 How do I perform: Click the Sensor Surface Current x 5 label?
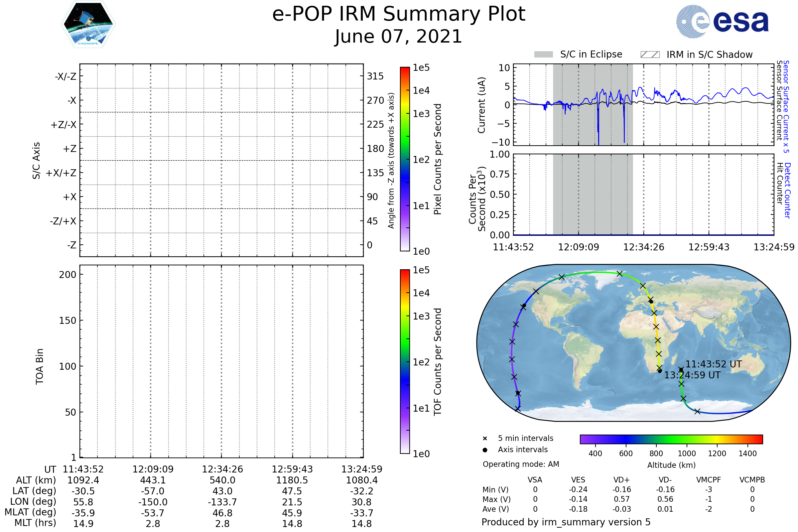(786, 106)
